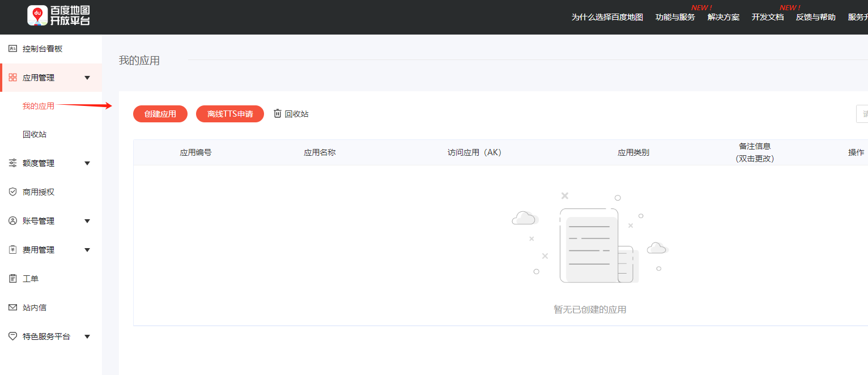Click the search input field at right
This screenshot has height=375, width=868.
862,114
